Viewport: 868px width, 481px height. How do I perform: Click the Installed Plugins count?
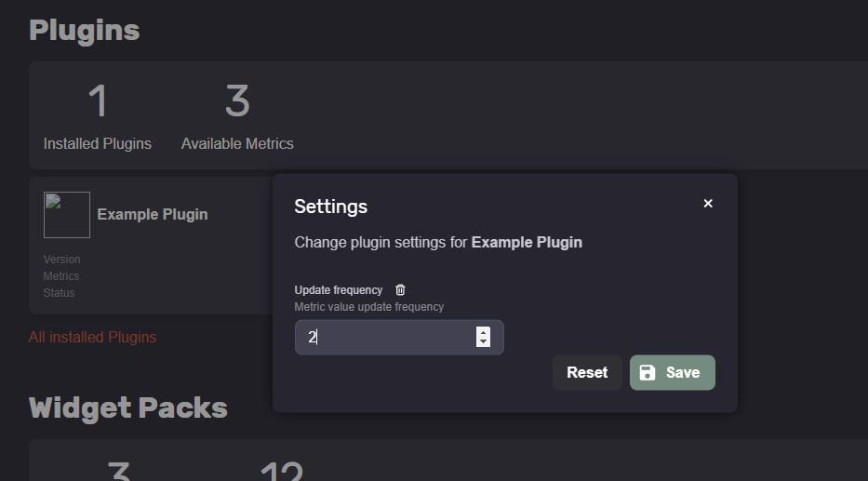98,100
